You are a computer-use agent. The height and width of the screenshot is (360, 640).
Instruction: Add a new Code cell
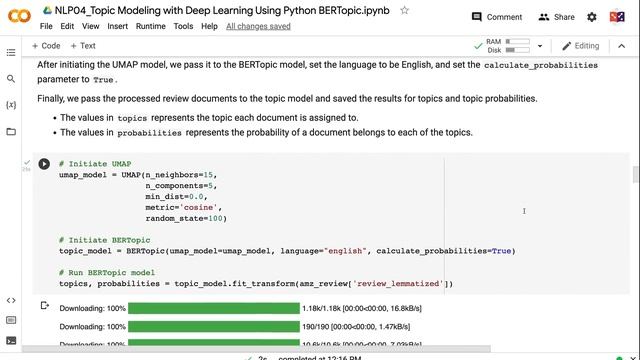(46, 46)
